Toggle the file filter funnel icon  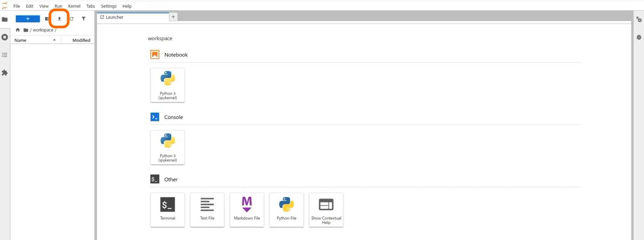pos(84,19)
